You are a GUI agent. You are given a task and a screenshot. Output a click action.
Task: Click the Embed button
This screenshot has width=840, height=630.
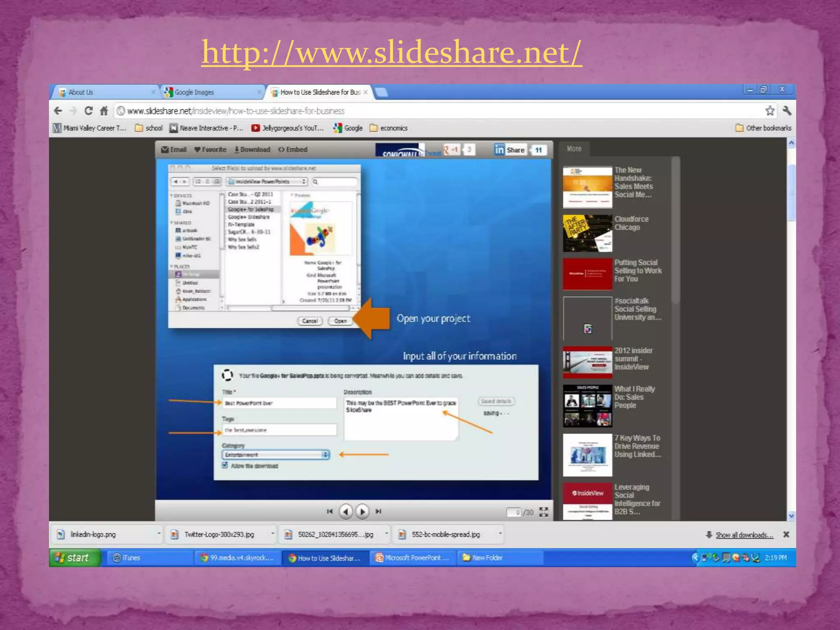point(293,150)
